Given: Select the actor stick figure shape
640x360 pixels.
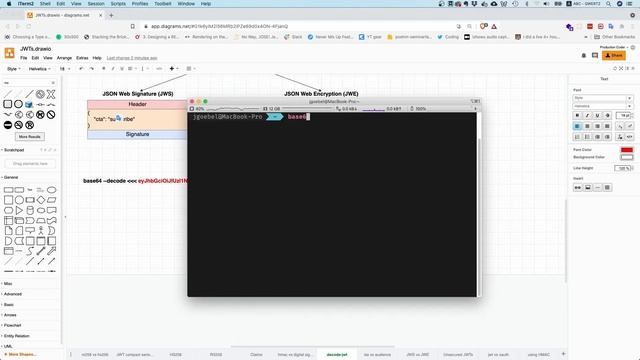Looking at the screenshot, I should pyautogui.click(x=40, y=231).
